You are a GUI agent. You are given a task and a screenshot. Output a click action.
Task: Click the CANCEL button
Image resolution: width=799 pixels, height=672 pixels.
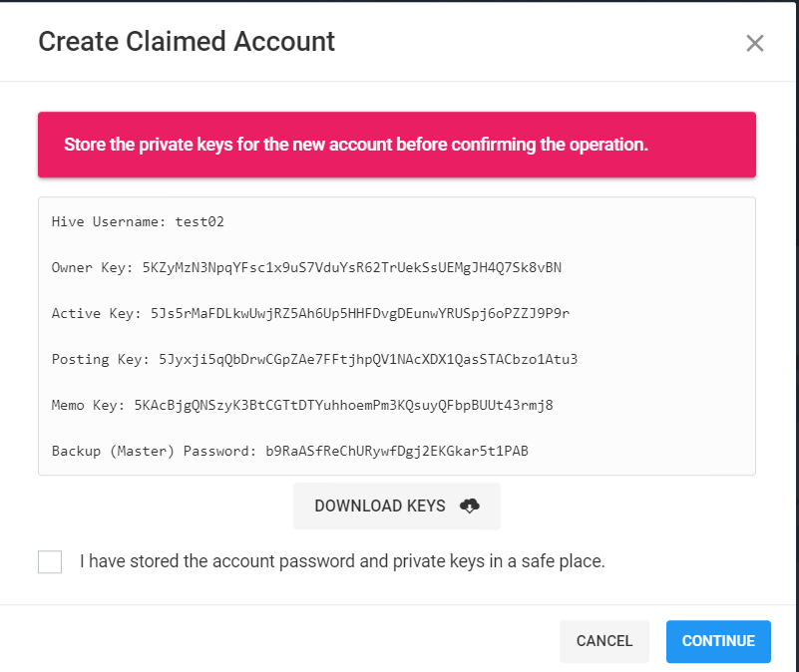604,641
